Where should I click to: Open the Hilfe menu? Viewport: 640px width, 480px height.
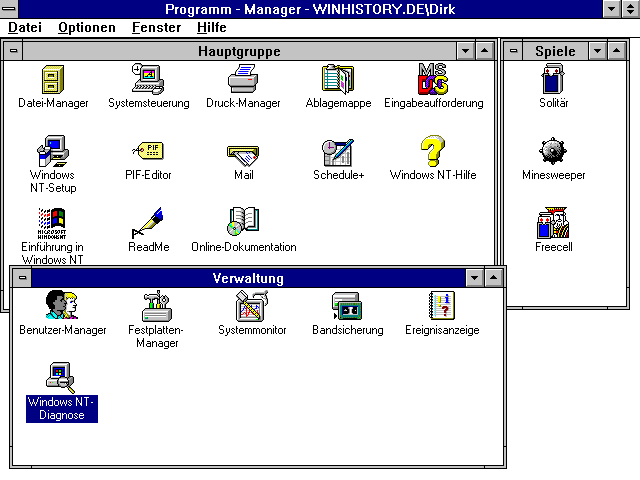coord(211,27)
